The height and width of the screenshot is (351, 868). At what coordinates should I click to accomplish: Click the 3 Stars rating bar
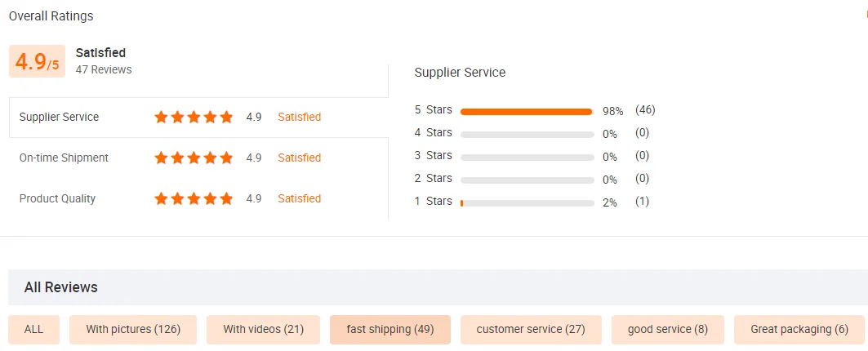tap(527, 157)
